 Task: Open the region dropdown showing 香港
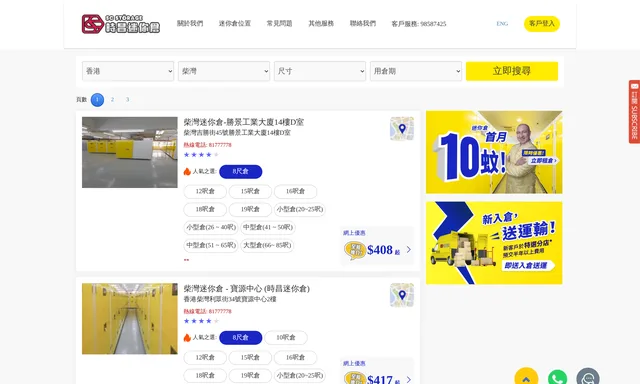(128, 71)
